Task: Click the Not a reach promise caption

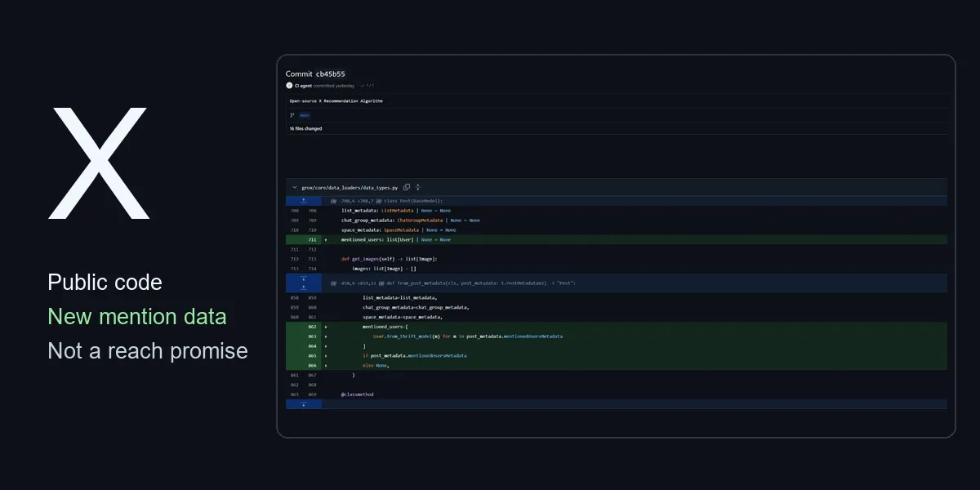Action: coord(148,351)
